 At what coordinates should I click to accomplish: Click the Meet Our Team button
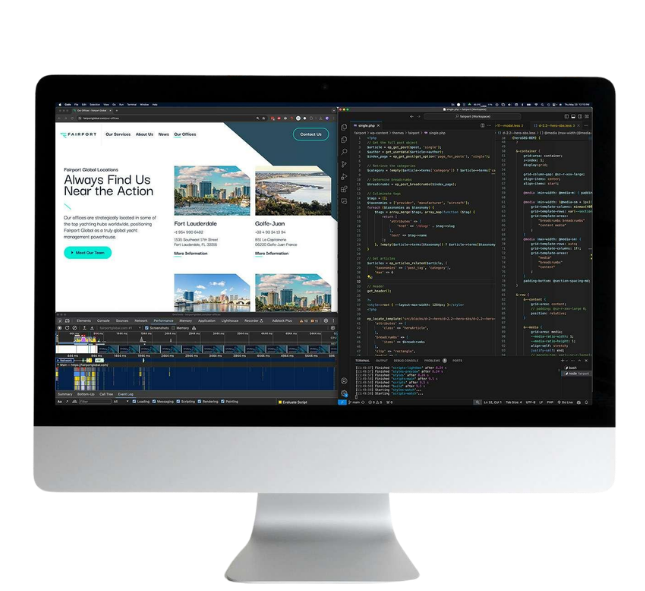click(x=88, y=253)
